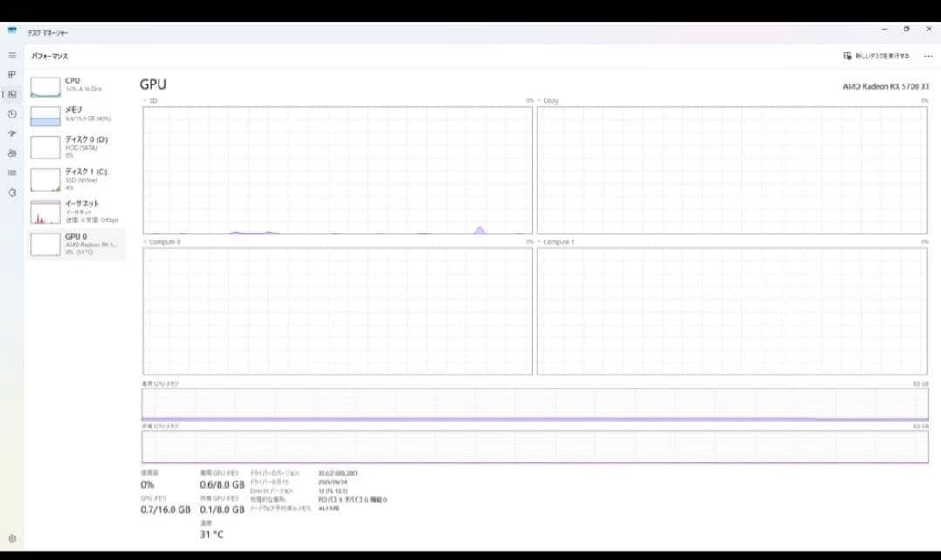Viewport: 941px width, 560px height.
Task: Click the GPU heading text
Action: click(153, 84)
